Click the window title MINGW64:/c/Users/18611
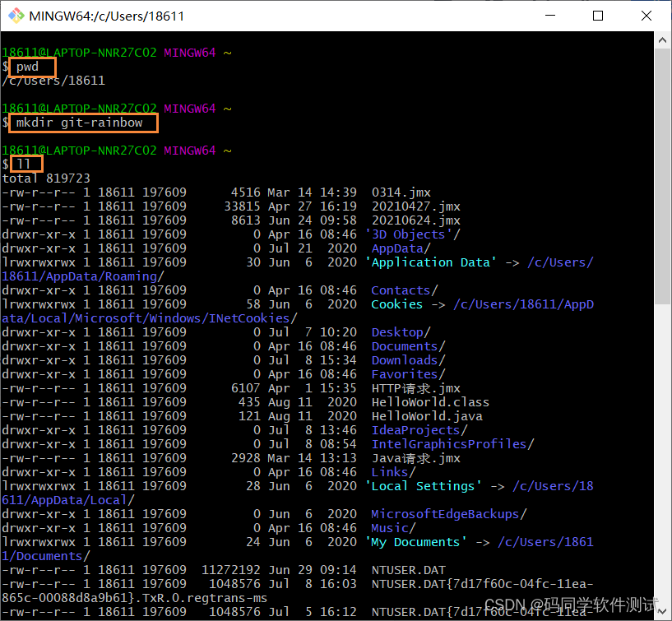The height and width of the screenshot is (621, 672). (107, 16)
